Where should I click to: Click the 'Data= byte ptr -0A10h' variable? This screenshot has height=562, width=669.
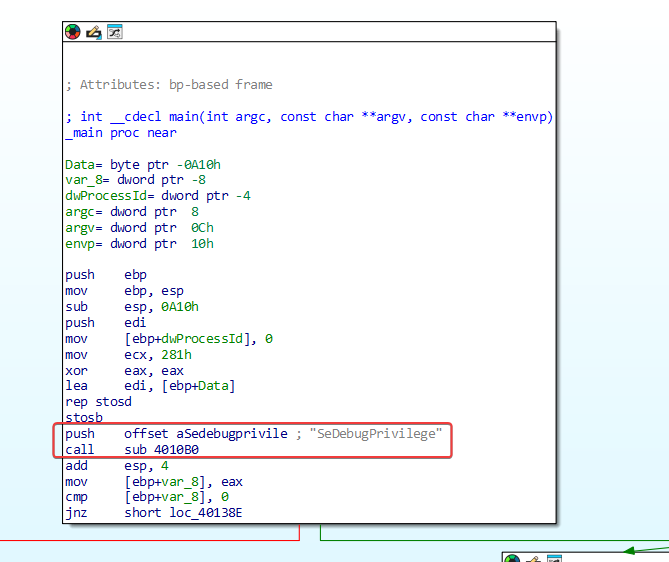[143, 165]
